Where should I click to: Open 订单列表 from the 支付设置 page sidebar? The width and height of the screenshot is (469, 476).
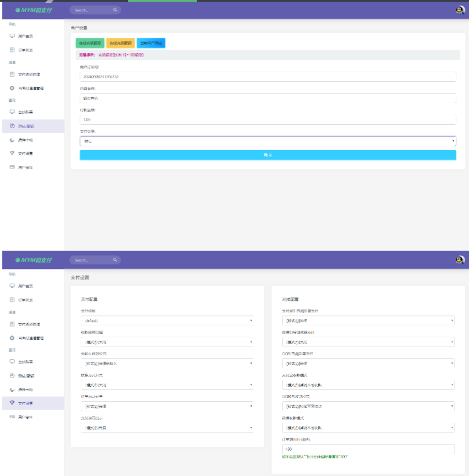pyautogui.click(x=26, y=299)
